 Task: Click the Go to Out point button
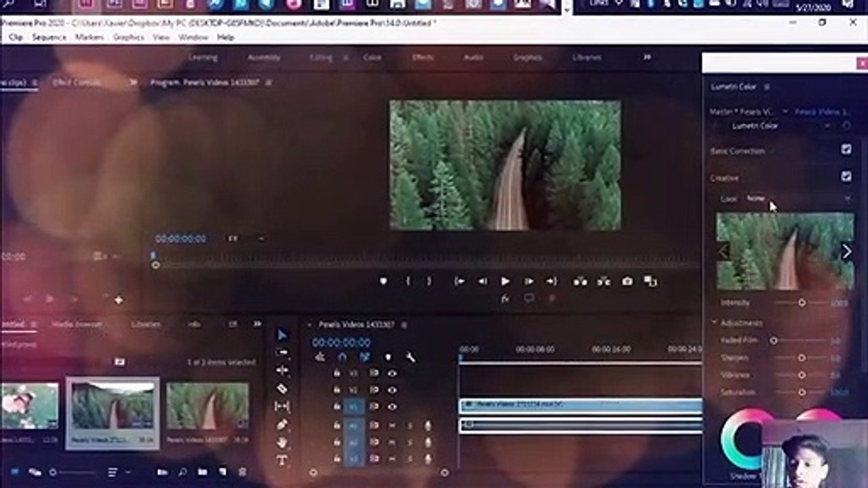[551, 281]
